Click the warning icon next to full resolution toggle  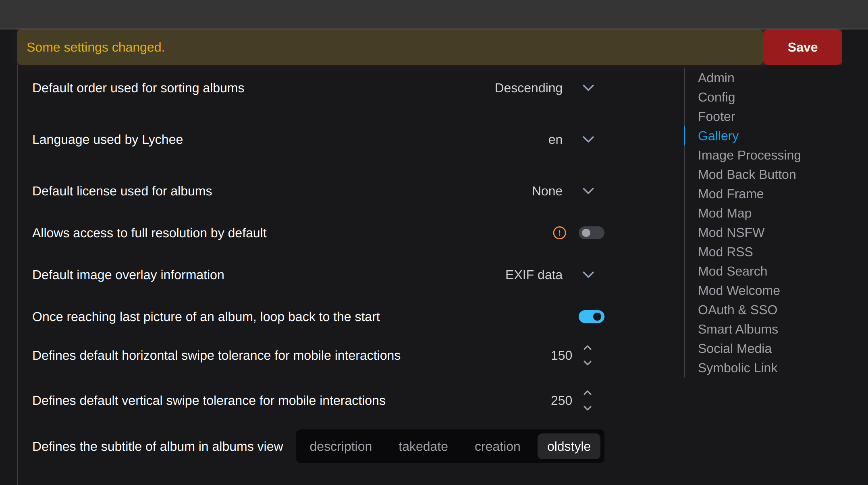click(x=559, y=232)
